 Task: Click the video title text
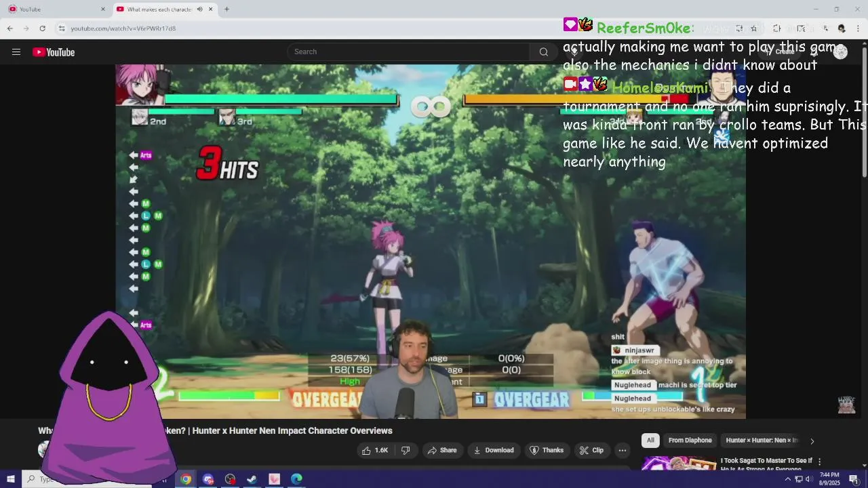pos(215,430)
